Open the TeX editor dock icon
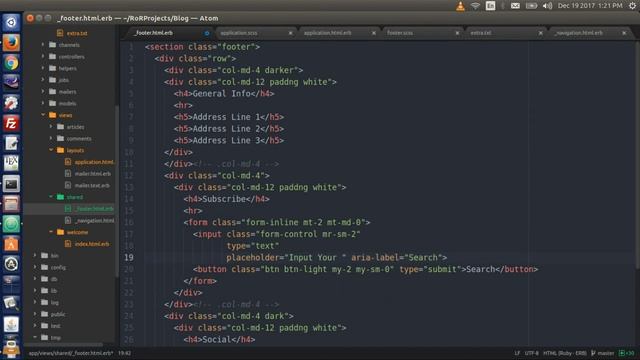 (11, 163)
